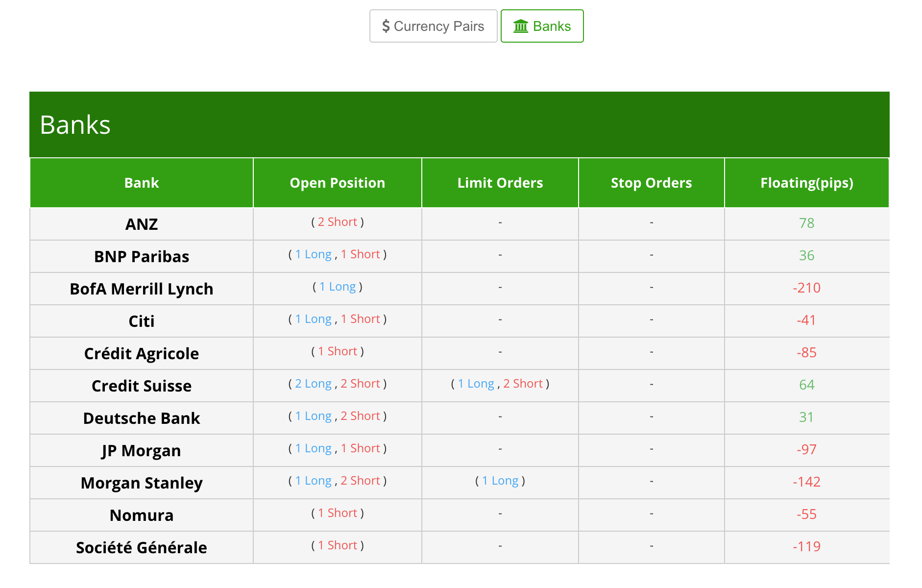Click Nomura 1 Short position
Screen dimensions: 922x588
[x=338, y=513]
